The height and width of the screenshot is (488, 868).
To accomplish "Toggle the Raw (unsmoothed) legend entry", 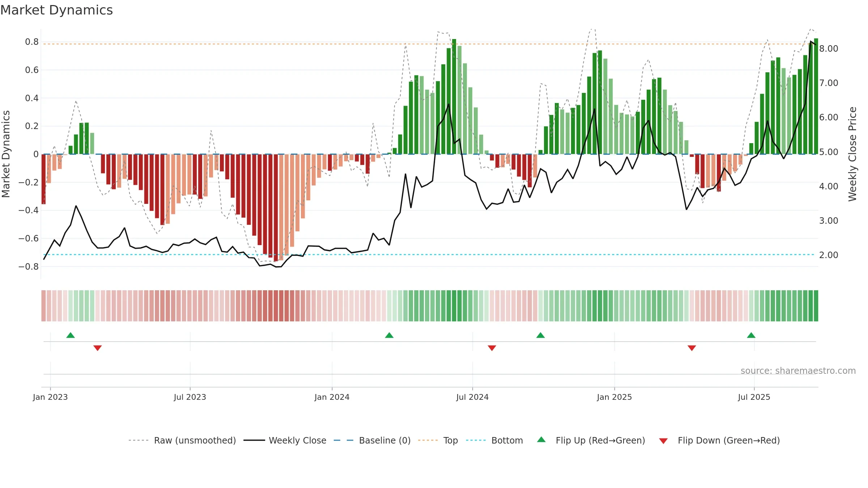I will 182,440.
